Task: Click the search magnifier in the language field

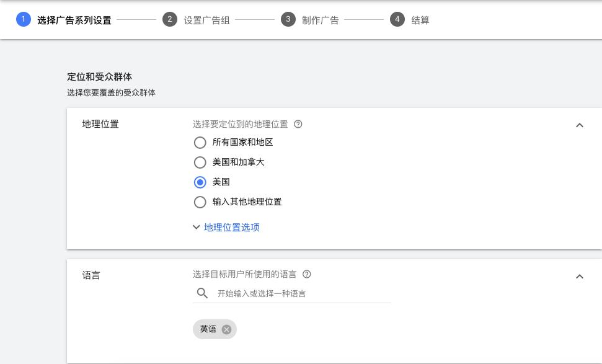Action: (203, 293)
